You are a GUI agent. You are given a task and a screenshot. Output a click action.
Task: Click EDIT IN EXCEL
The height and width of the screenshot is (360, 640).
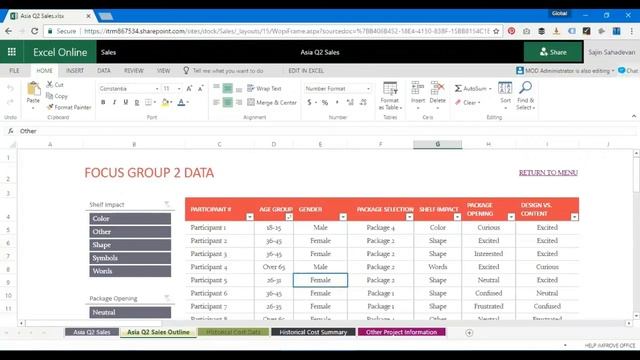[306, 71]
